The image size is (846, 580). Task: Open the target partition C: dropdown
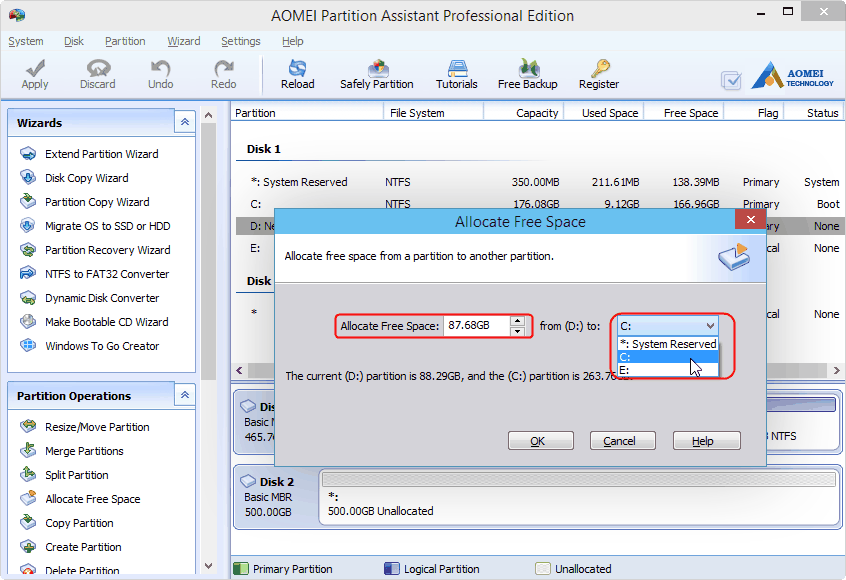coord(667,326)
